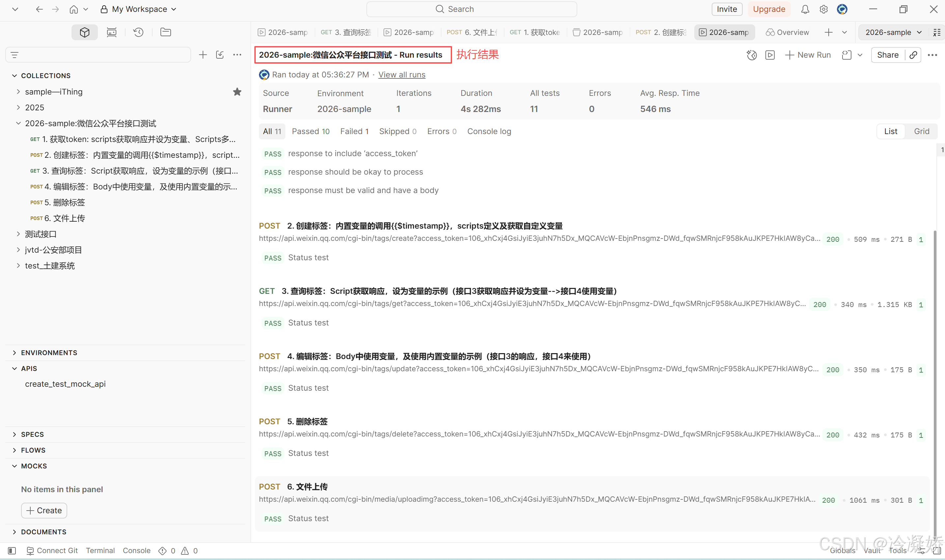Open the My Workspace dropdown
Image resolution: width=945 pixels, height=560 pixels.
138,9
